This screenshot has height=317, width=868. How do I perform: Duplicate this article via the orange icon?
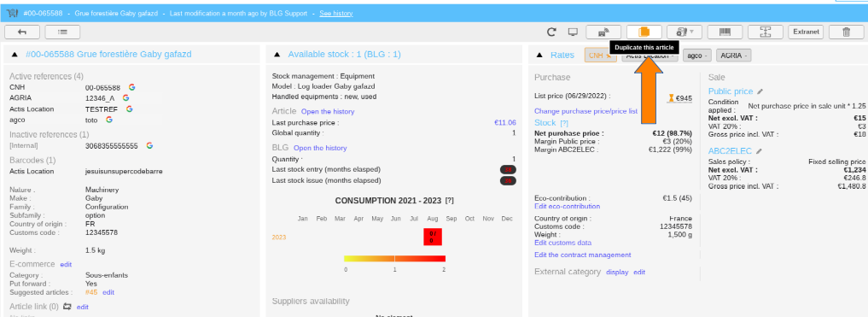(644, 32)
